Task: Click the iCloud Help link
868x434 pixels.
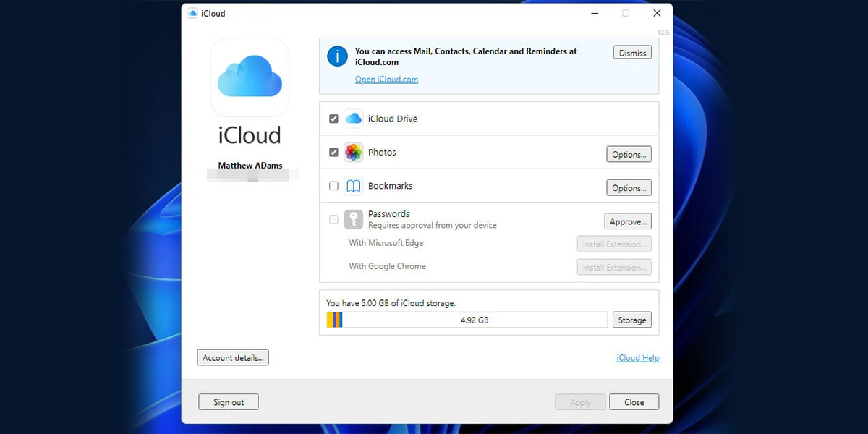Action: 637,357
